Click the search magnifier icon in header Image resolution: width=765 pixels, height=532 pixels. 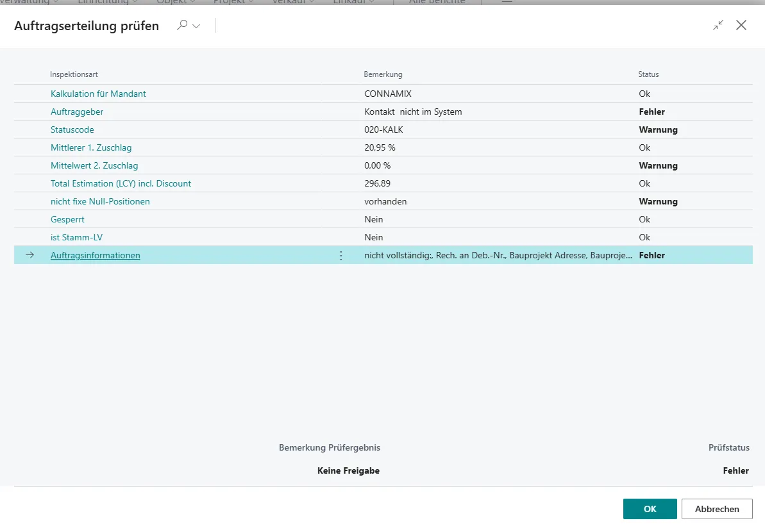click(182, 26)
